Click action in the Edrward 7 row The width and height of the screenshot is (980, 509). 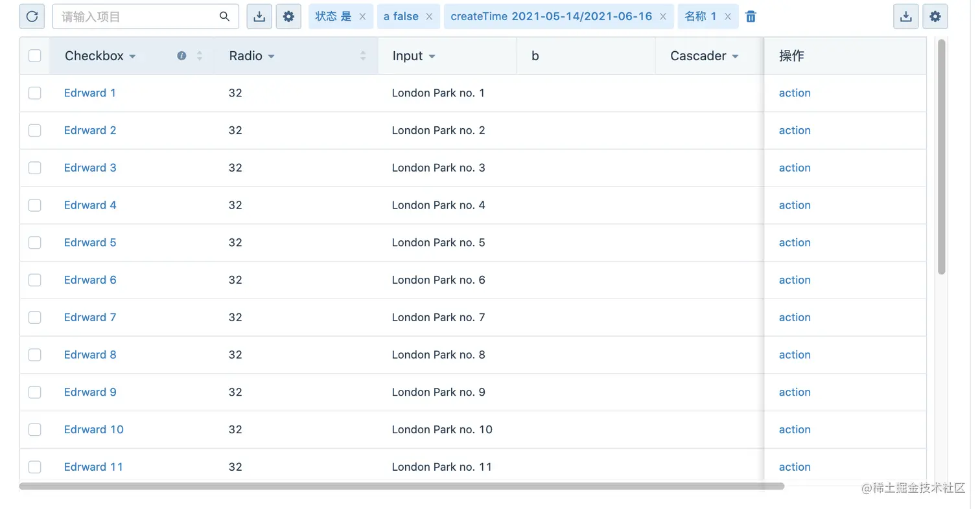click(795, 317)
